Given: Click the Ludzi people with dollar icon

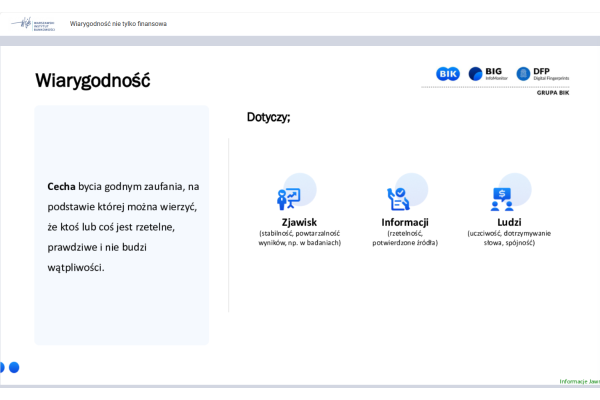Looking at the screenshot, I should [501, 198].
